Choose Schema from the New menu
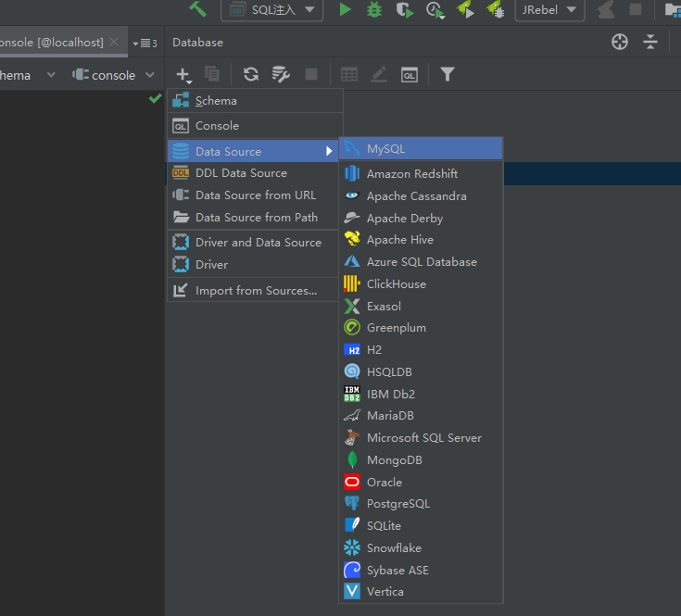 tap(255, 101)
